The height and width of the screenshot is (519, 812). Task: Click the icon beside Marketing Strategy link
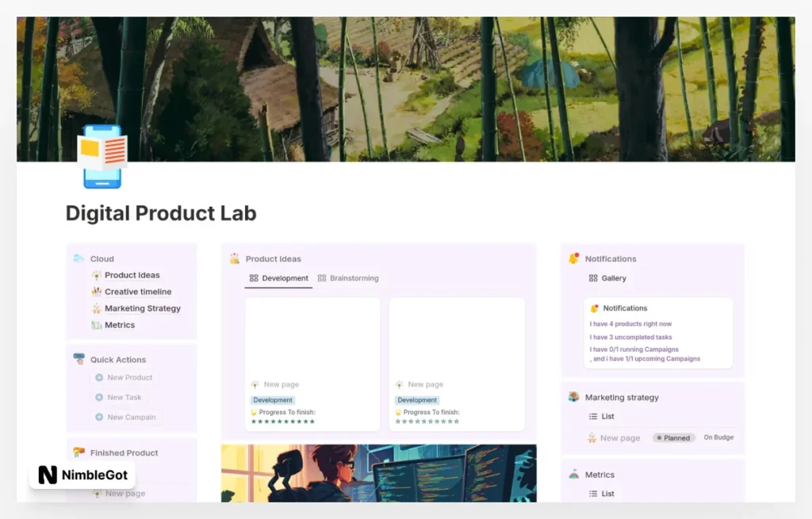click(96, 308)
